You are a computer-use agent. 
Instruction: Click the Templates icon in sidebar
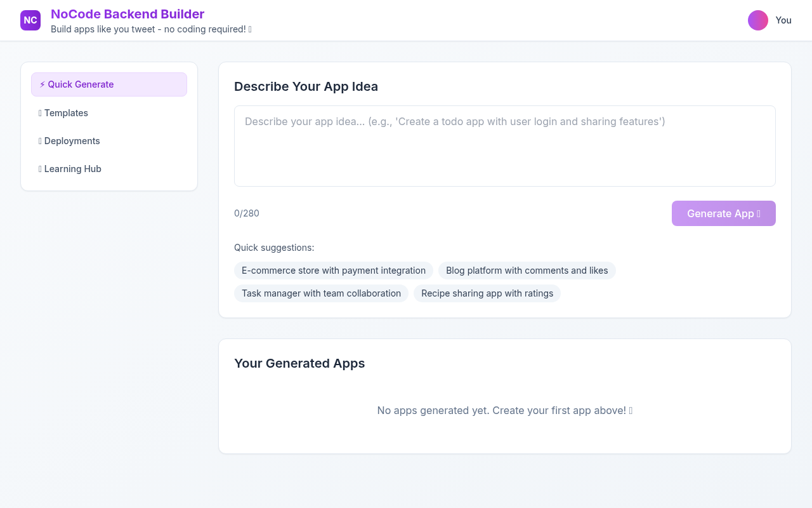[x=40, y=112]
